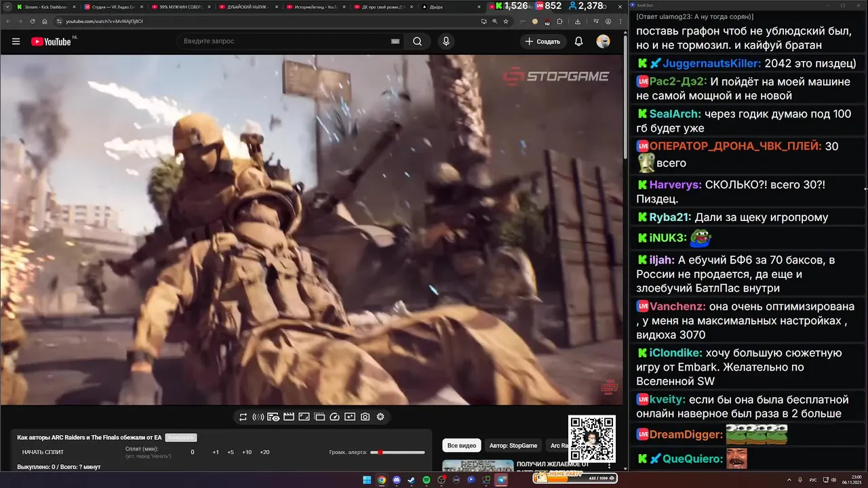Open Windows Start menu
This screenshot has height=488, width=868.
367,480
